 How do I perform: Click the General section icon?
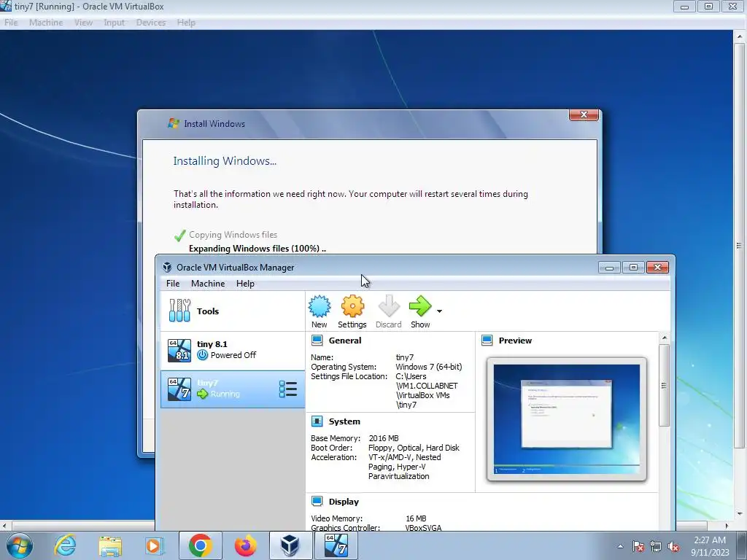[x=317, y=341]
